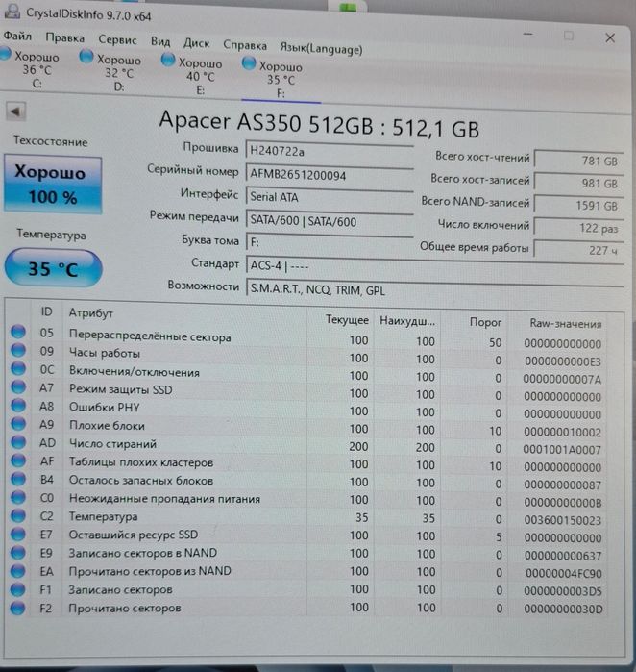The image size is (636, 672).
Task: Select raw value 00000000030D
Action: (563, 609)
